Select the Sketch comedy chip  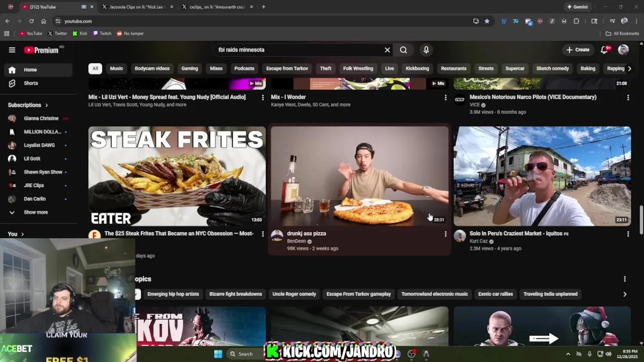(552, 68)
